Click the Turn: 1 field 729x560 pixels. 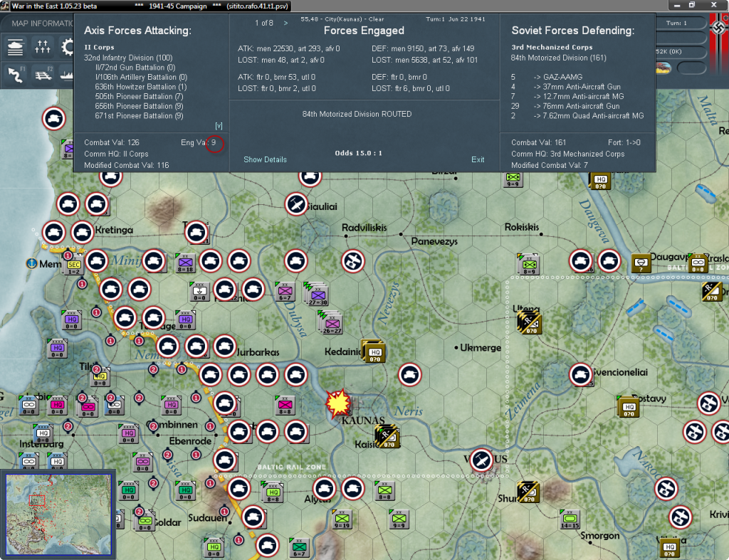(x=676, y=23)
